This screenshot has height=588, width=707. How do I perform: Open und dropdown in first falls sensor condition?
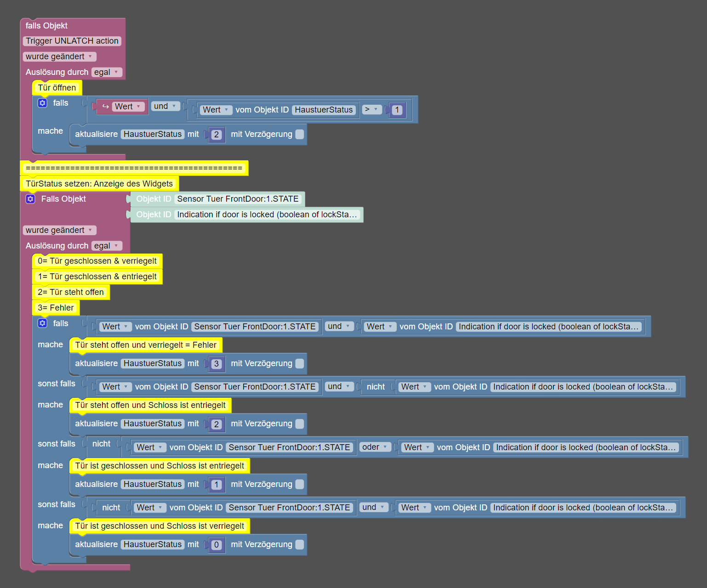[339, 326]
